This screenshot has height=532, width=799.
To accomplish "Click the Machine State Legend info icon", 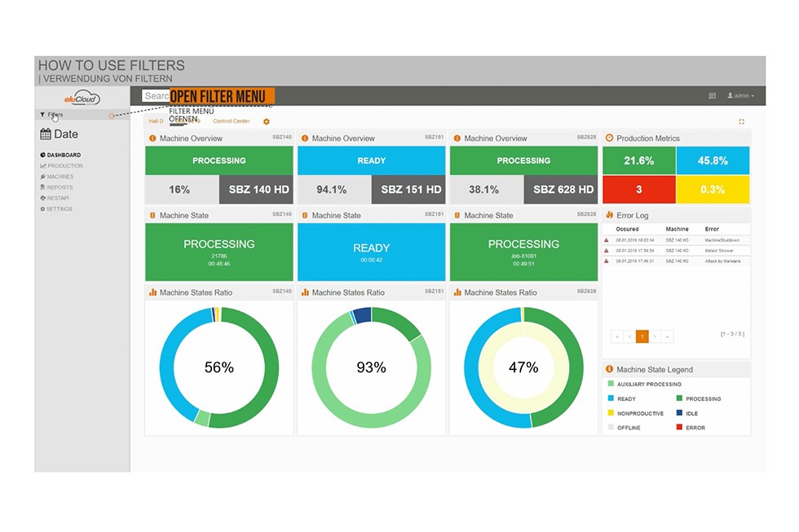I will (x=609, y=369).
